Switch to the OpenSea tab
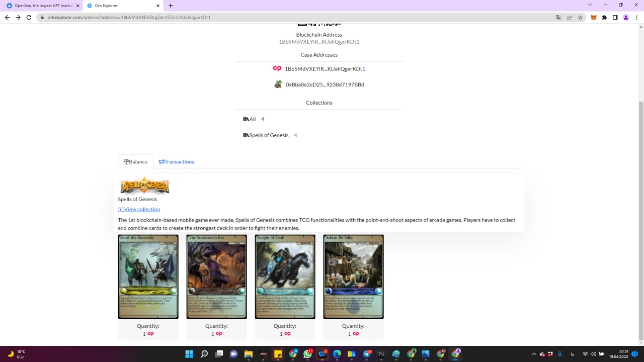Image resolution: width=644 pixels, height=362 pixels. click(42, 6)
